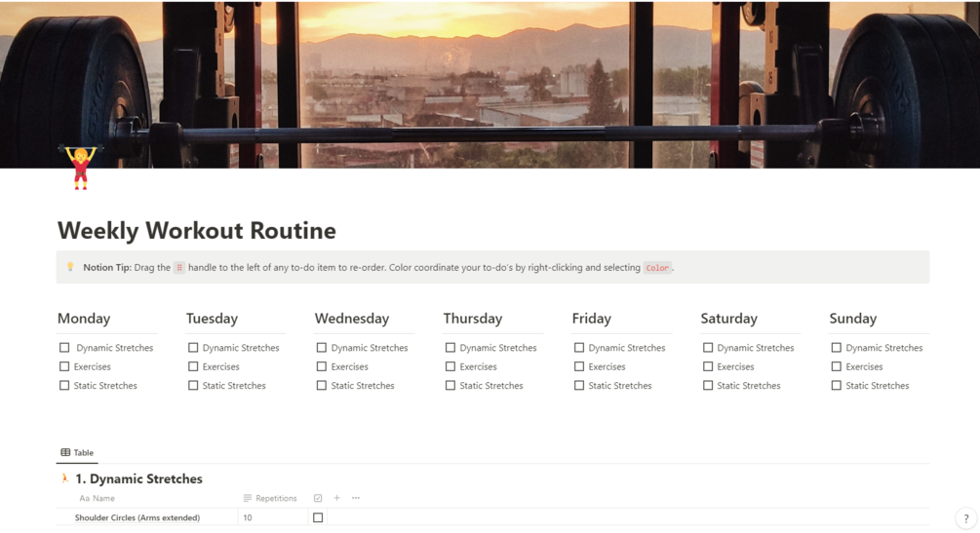
Task: Open the Shoulder Circles (Arms extended) entry
Action: (x=137, y=517)
